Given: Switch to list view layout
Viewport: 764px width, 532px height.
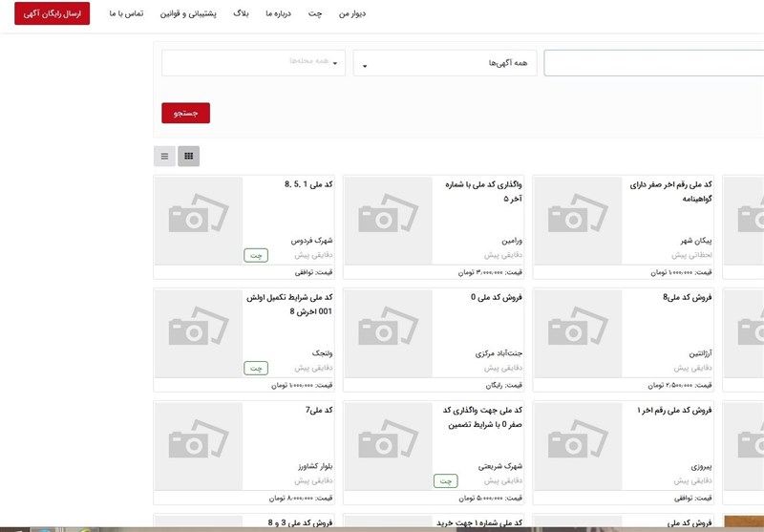Looking at the screenshot, I should pos(164,156).
